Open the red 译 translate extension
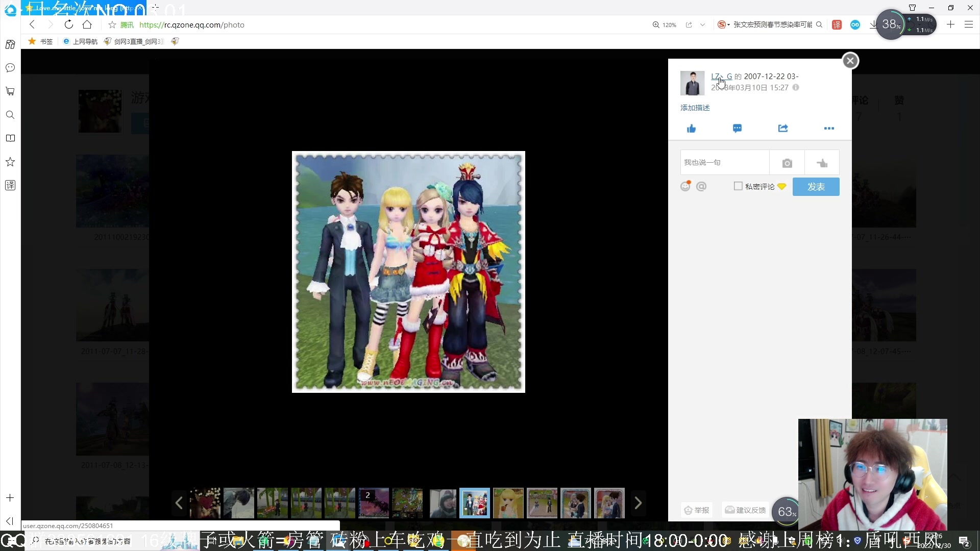Screen dimensions: 980x551 tap(837, 24)
